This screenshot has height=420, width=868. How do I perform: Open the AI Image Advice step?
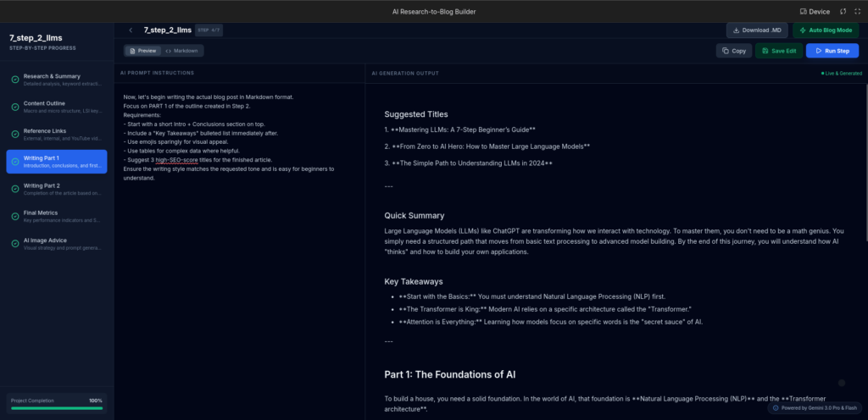tap(57, 244)
